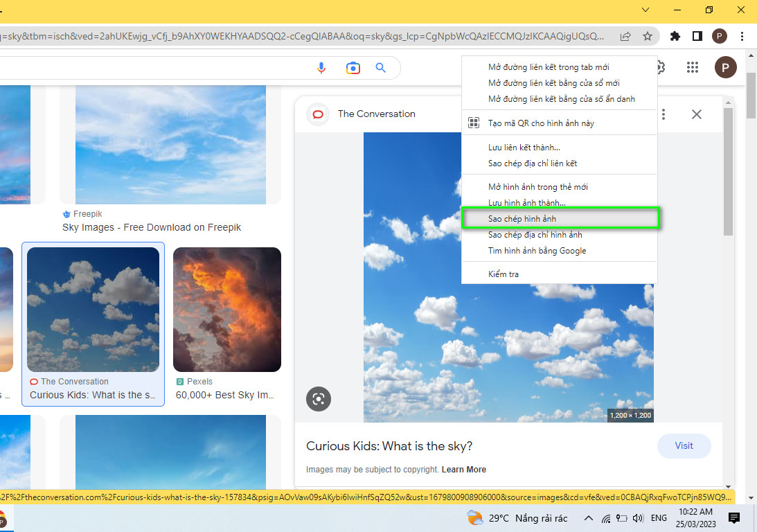Open the Chrome profile P in toolbar

click(x=720, y=36)
